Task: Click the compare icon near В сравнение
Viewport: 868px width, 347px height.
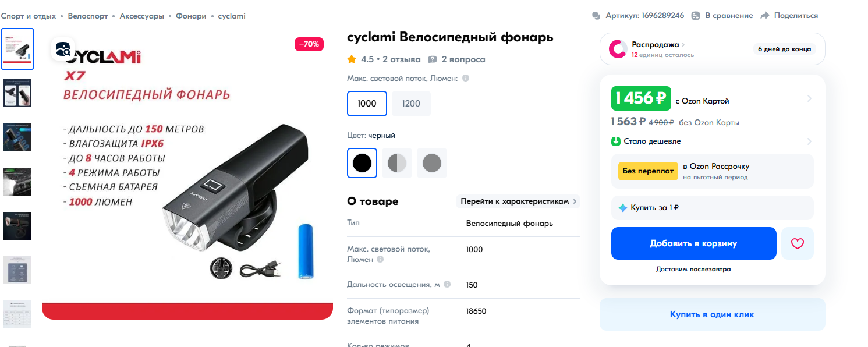Action: [x=696, y=16]
